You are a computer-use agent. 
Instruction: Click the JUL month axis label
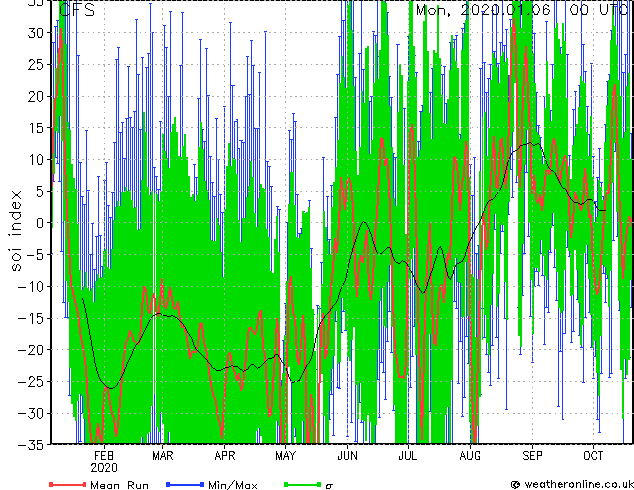point(408,456)
